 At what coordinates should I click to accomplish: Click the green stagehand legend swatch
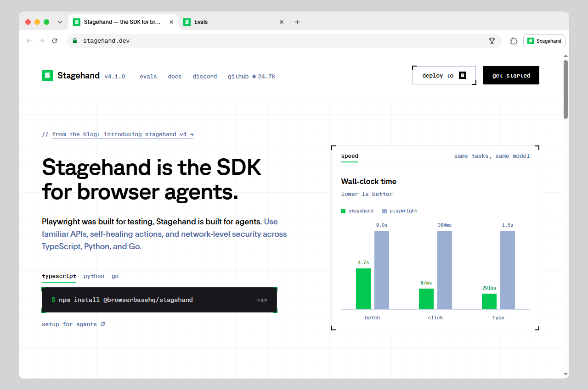[x=343, y=211]
